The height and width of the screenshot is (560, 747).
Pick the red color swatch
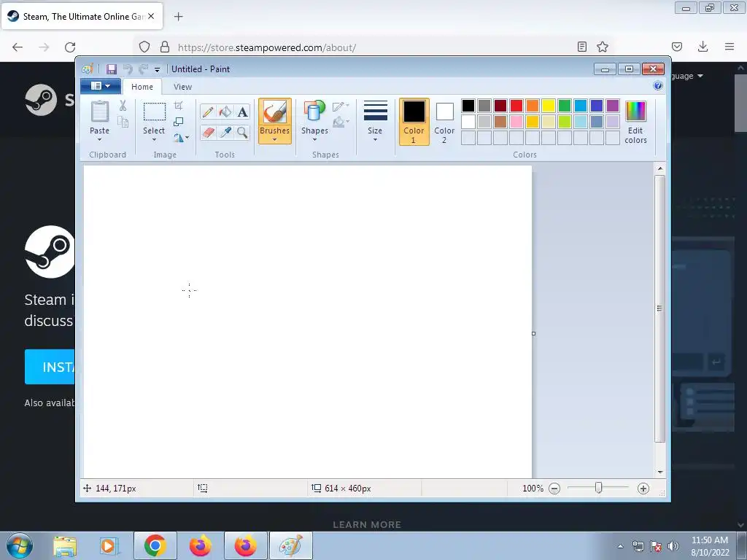pyautogui.click(x=516, y=106)
